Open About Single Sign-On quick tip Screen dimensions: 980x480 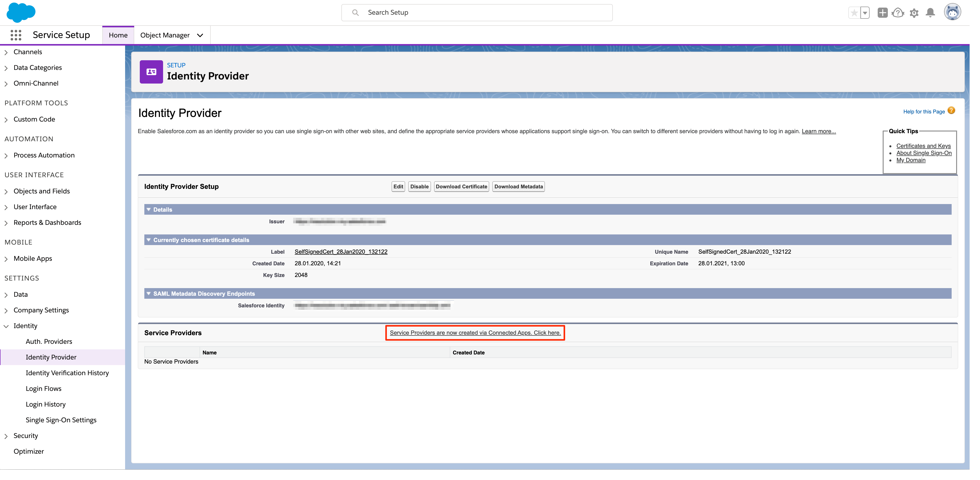[924, 153]
